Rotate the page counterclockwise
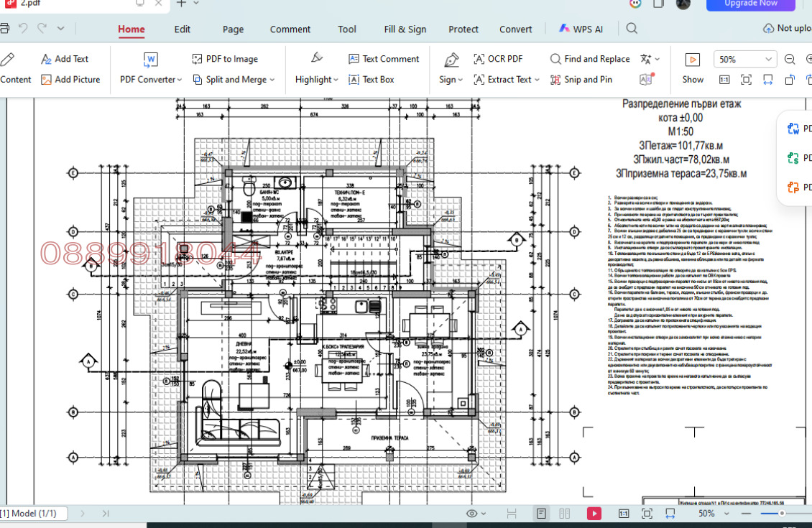812x528 pixels. (790, 80)
